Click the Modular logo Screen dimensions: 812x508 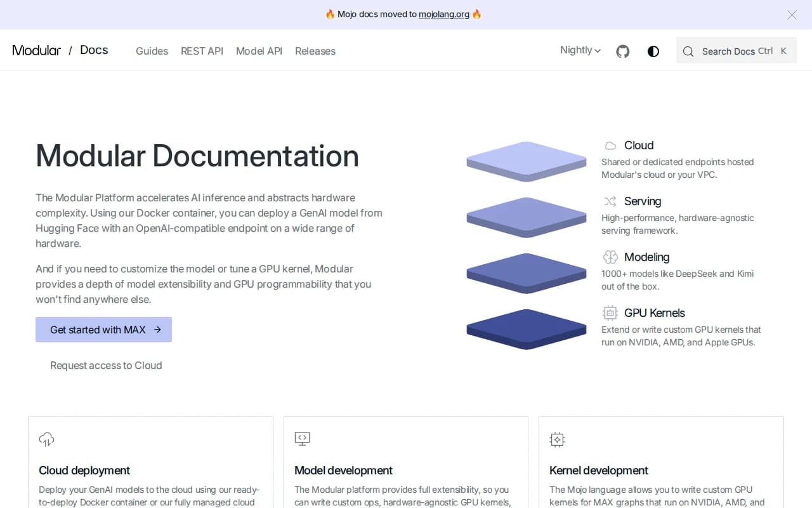[37, 50]
